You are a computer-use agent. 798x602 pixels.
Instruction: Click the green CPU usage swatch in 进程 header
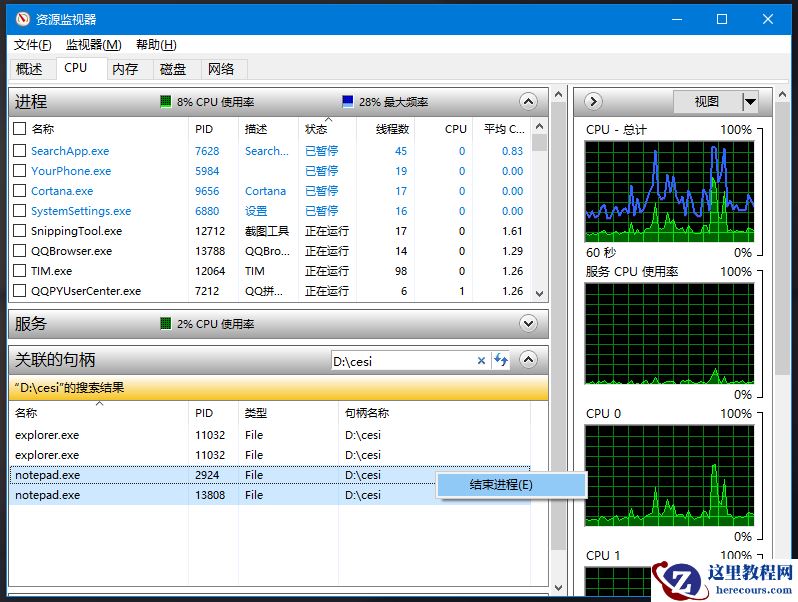(x=165, y=101)
